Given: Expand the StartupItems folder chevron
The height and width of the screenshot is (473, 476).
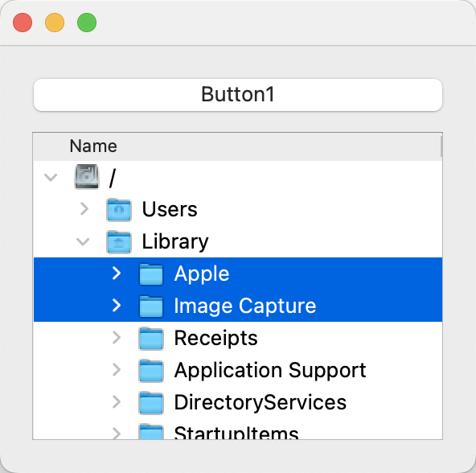Looking at the screenshot, I should pos(117,434).
